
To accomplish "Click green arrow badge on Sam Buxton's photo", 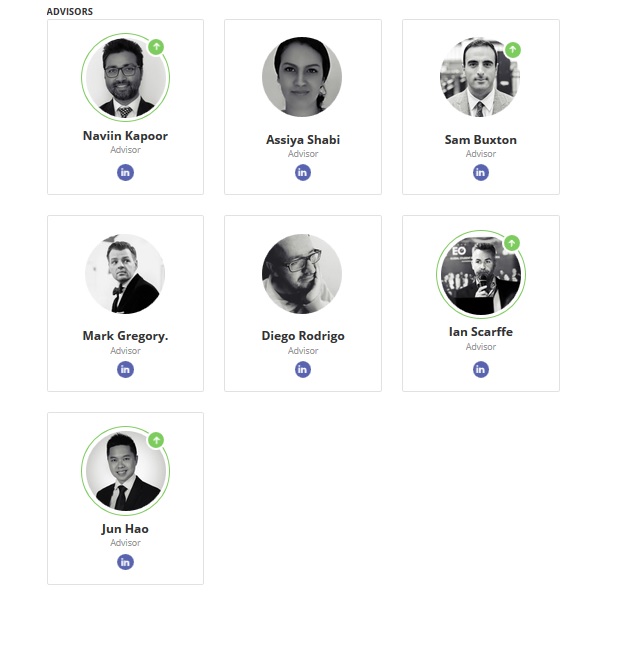I will [x=512, y=49].
